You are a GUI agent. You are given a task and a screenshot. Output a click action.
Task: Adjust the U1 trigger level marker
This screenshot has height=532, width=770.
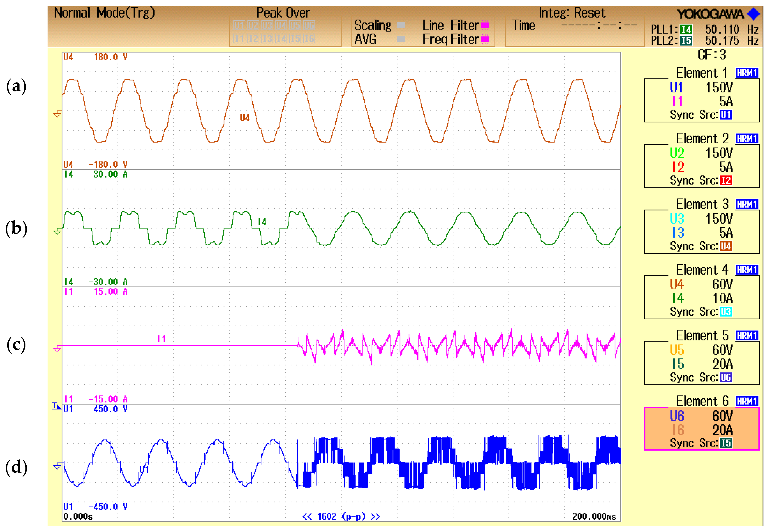pyautogui.click(x=57, y=406)
